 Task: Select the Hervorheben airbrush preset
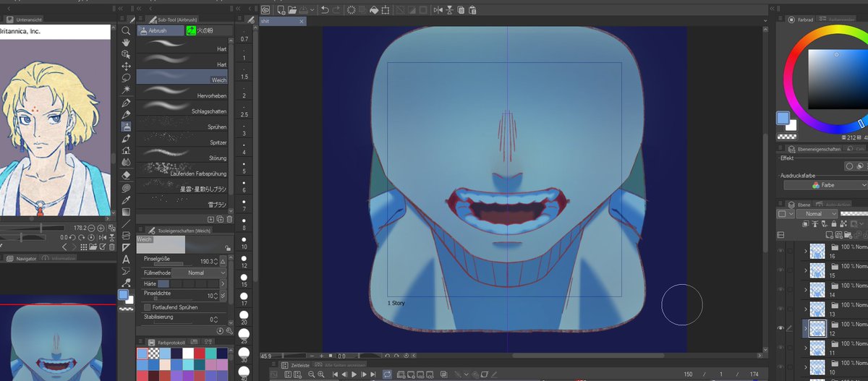pyautogui.click(x=183, y=91)
